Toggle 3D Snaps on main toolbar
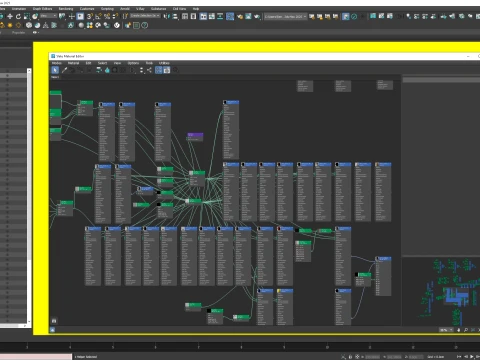The width and height of the screenshot is (480, 360). click(90, 16)
